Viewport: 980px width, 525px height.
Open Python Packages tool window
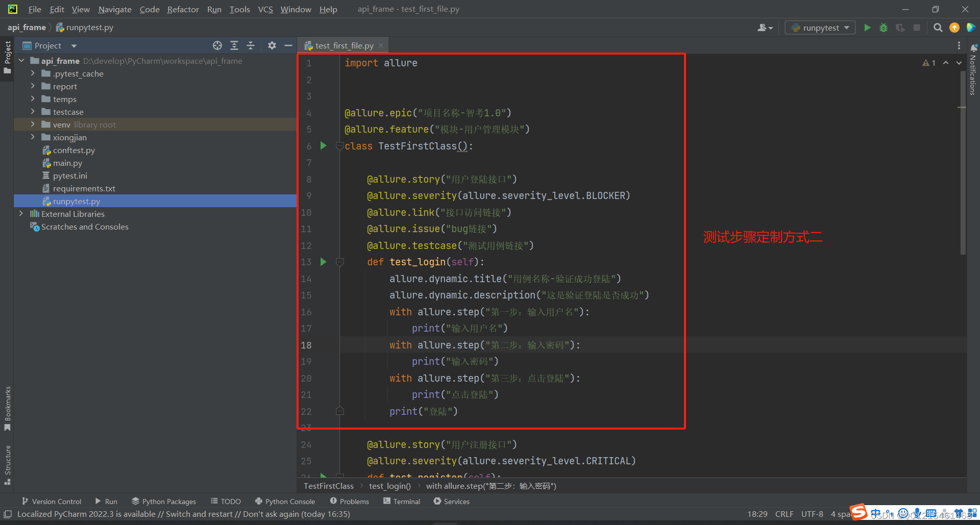164,502
